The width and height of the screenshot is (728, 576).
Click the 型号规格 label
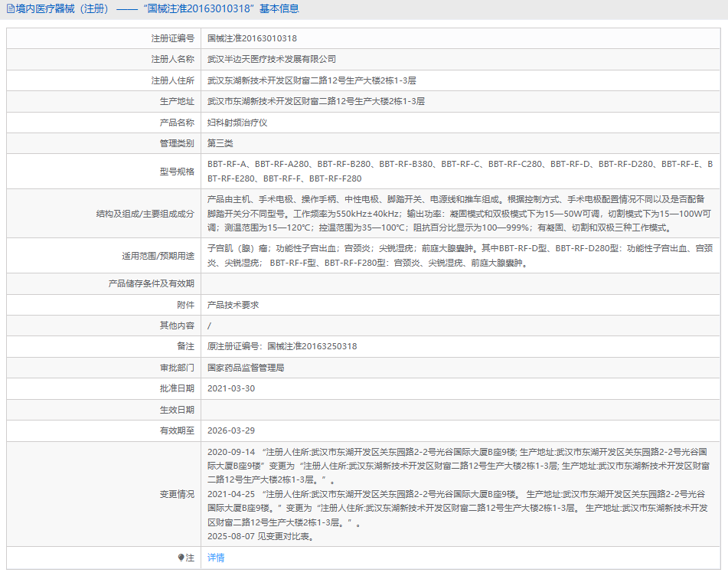[177, 172]
